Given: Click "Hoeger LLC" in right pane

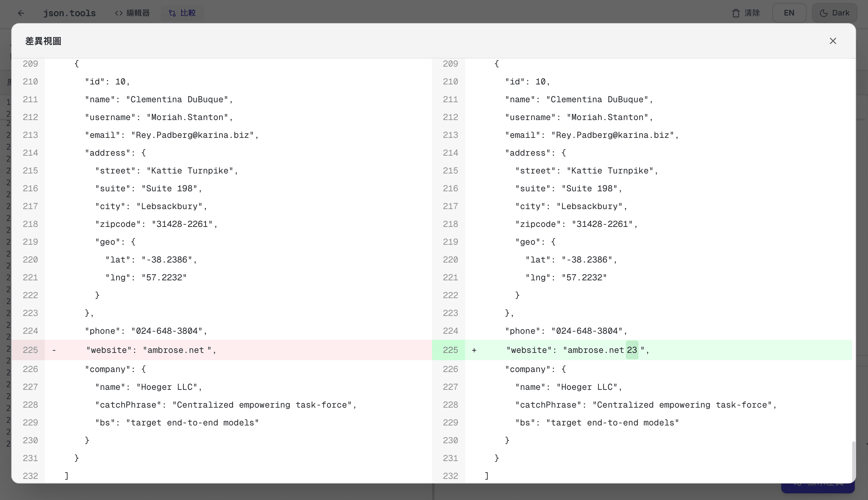Looking at the screenshot, I should 587,387.
